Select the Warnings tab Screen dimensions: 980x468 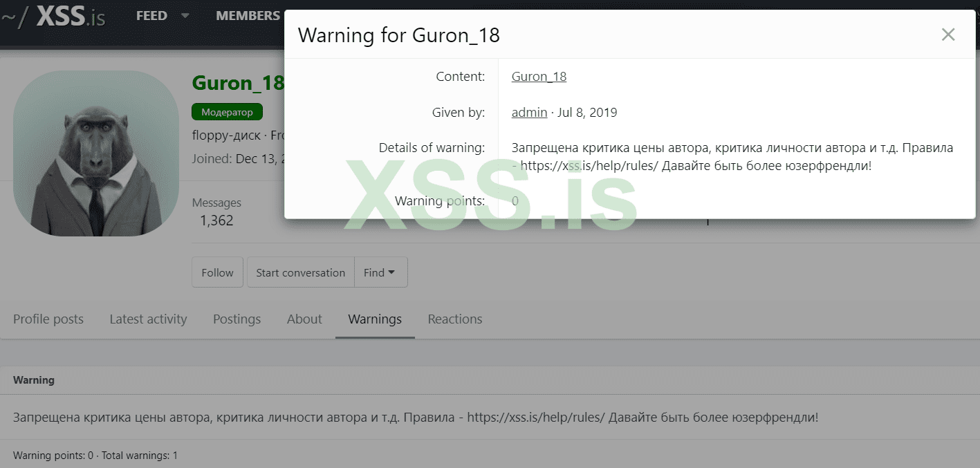(x=375, y=319)
